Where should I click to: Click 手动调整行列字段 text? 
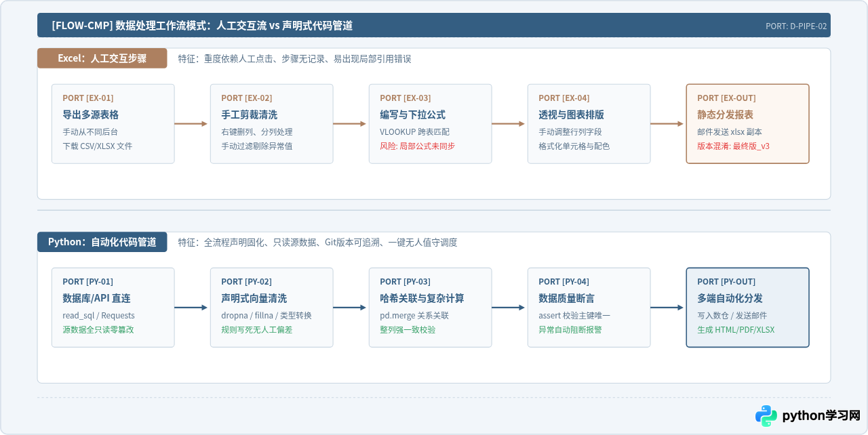coord(570,132)
